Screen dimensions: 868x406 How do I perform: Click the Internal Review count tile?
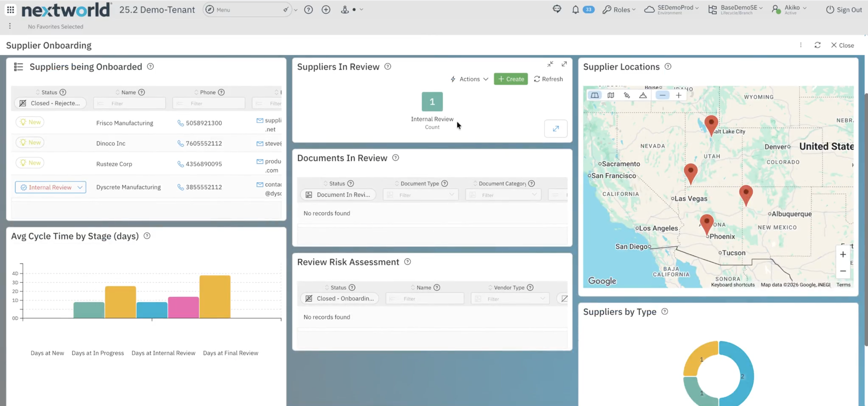(x=432, y=101)
